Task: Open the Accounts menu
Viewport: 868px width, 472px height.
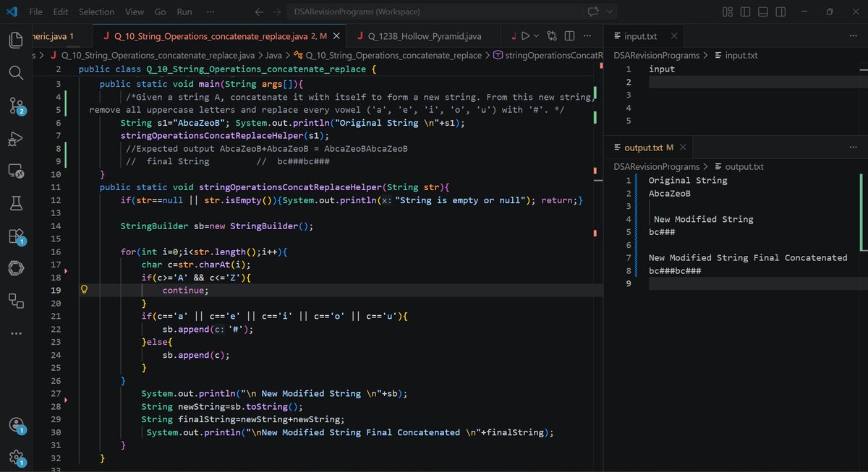Action: 16,425
